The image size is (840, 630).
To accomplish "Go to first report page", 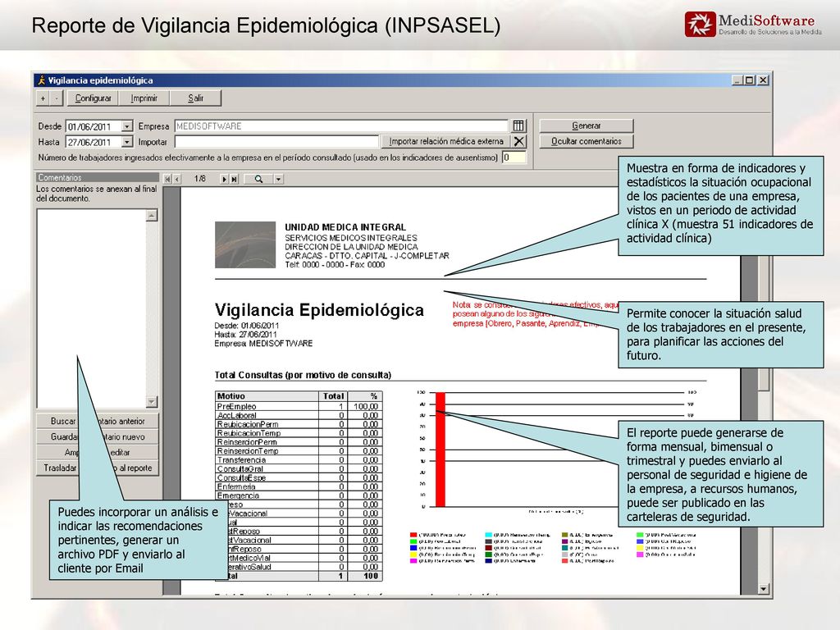I will point(167,179).
